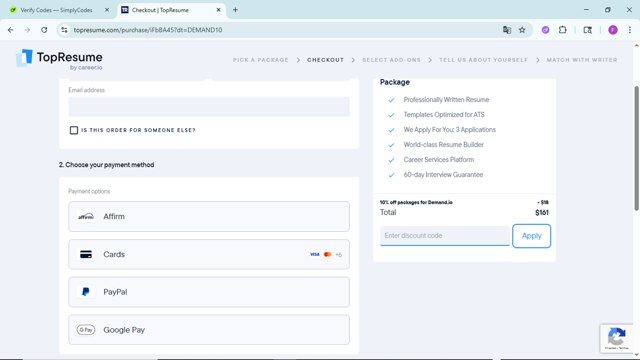Click the browser forward arrow
Viewport: 640px width, 360px height.
[27, 30]
